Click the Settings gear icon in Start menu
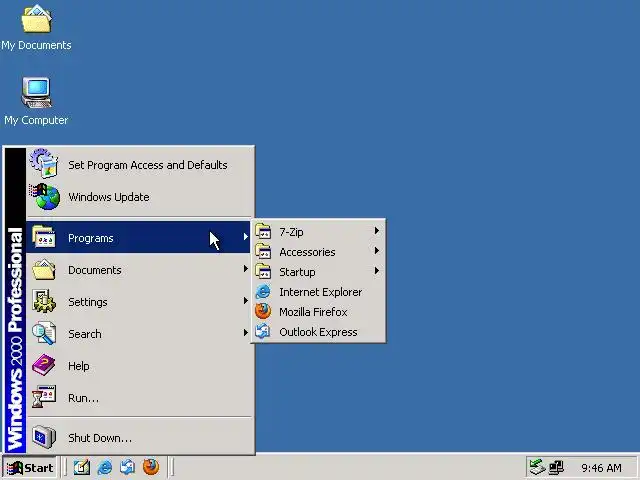Image resolution: width=640 pixels, height=480 pixels. pyautogui.click(x=44, y=301)
